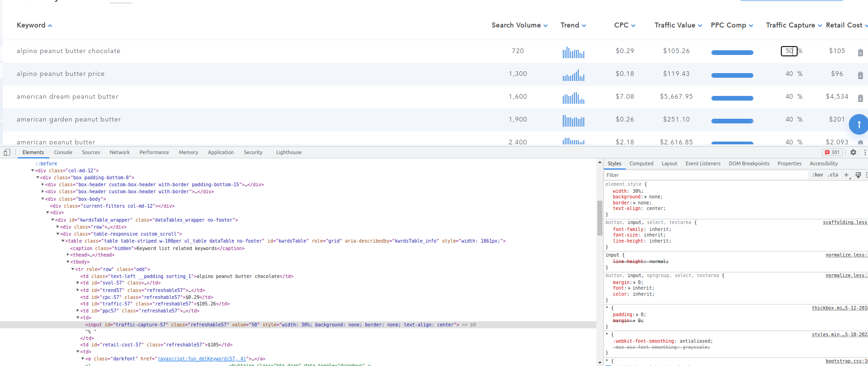View trend chart for american dream peanut butter

[573, 97]
